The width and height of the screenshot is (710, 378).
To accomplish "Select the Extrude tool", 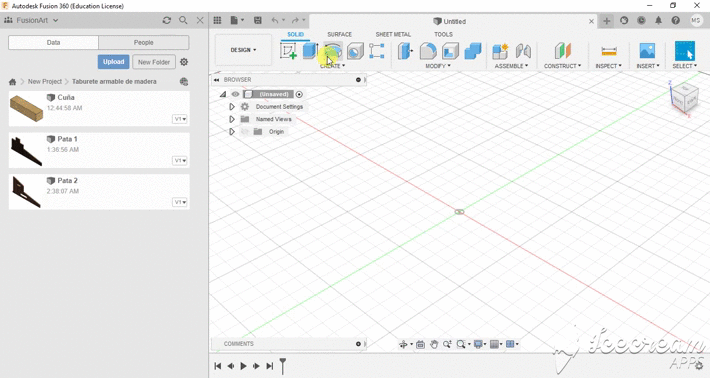I will (310, 51).
